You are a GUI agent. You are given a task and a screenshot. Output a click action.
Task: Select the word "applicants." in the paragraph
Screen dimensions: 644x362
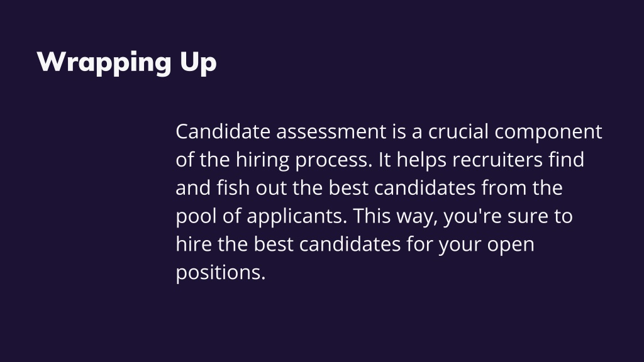coord(297,217)
